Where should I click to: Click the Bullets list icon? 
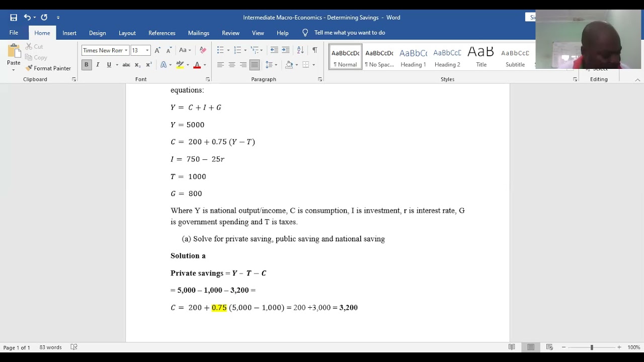pos(220,50)
